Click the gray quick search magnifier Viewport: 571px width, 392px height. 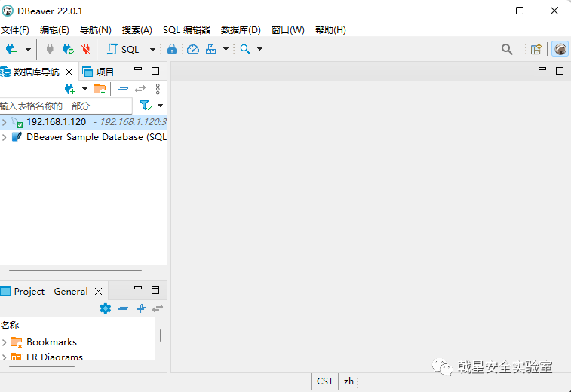pos(507,49)
